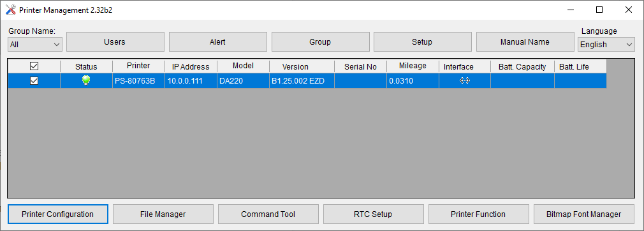Click the green status bulb icon
This screenshot has height=231, width=644.
86,80
